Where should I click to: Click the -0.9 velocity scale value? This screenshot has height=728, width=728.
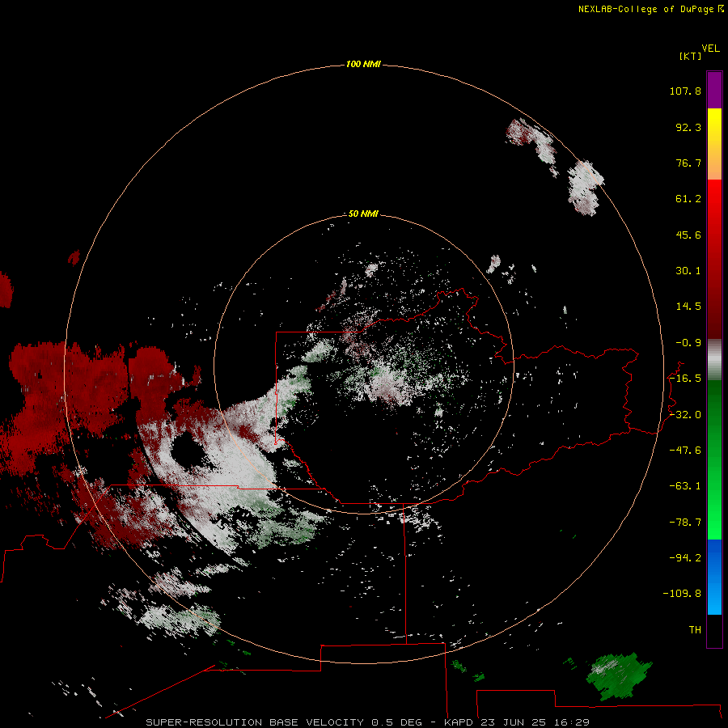click(688, 343)
